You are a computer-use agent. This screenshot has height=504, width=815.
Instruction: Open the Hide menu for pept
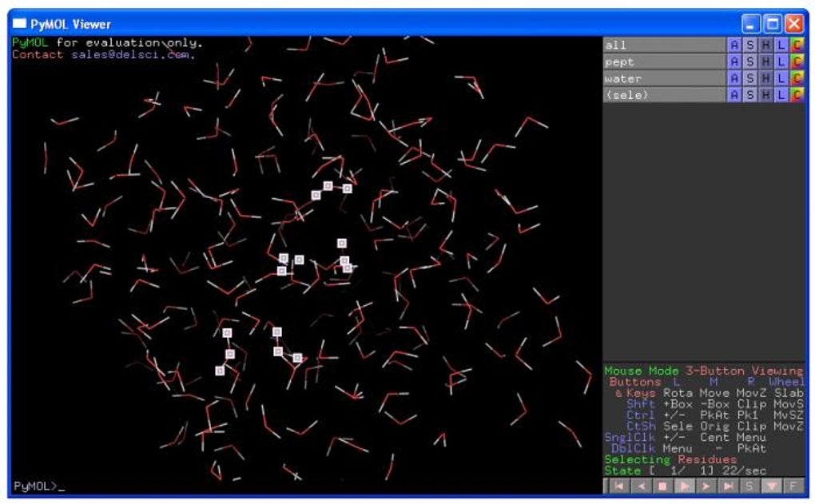(x=765, y=62)
